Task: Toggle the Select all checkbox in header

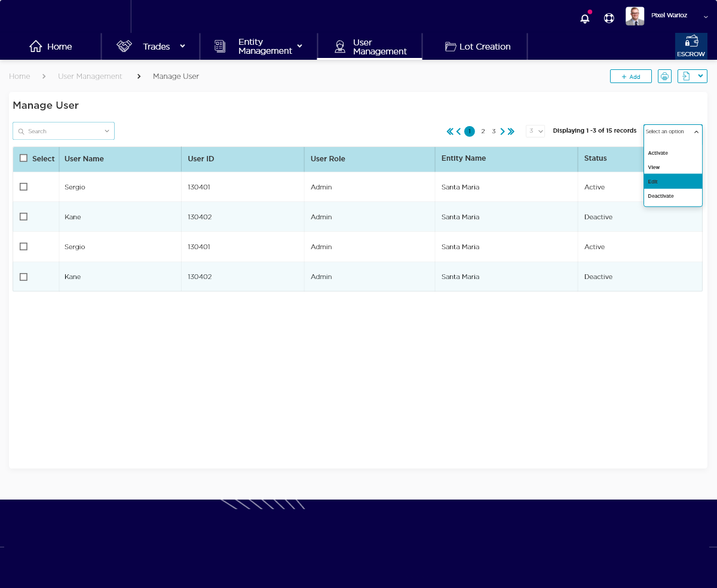Action: (x=24, y=158)
